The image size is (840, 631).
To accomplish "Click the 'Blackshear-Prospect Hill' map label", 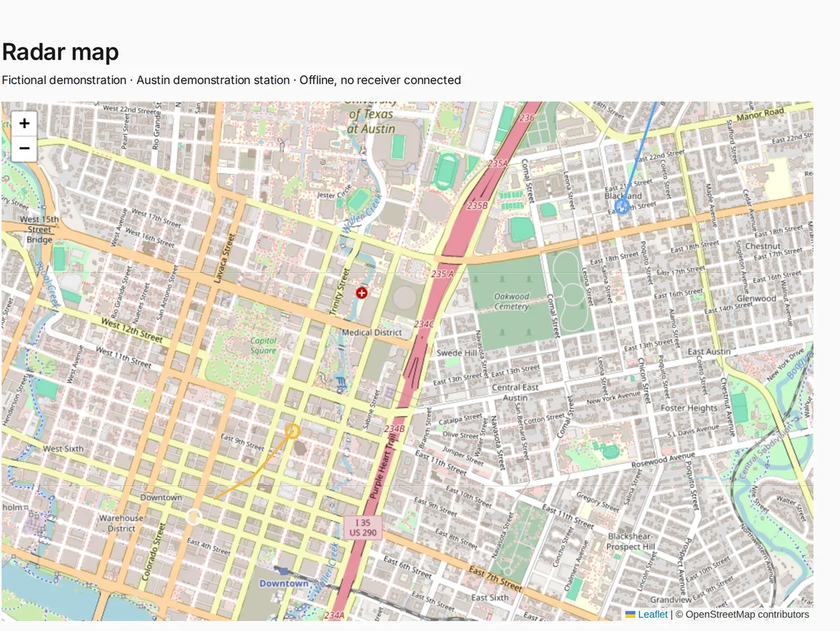I will tap(631, 541).
